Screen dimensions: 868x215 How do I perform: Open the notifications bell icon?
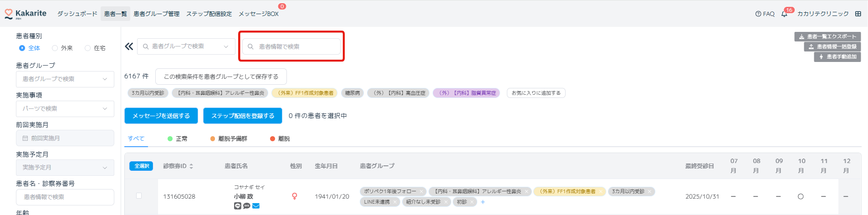click(784, 14)
